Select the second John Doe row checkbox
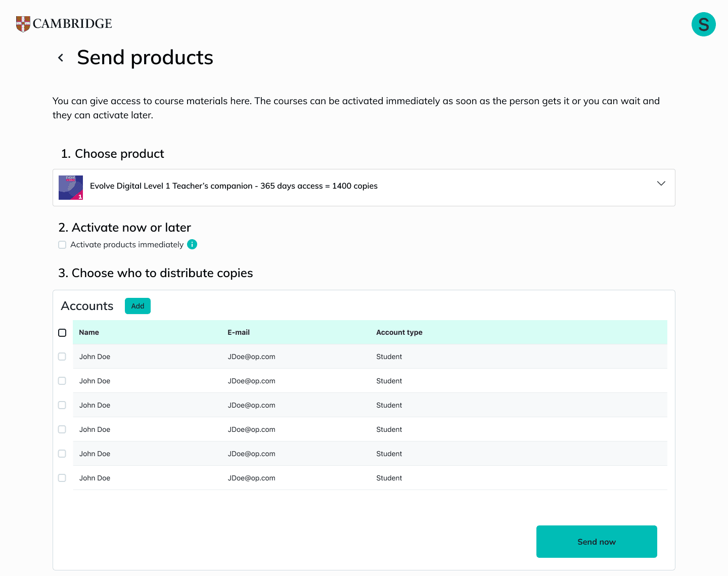The width and height of the screenshot is (728, 576). 62,381
